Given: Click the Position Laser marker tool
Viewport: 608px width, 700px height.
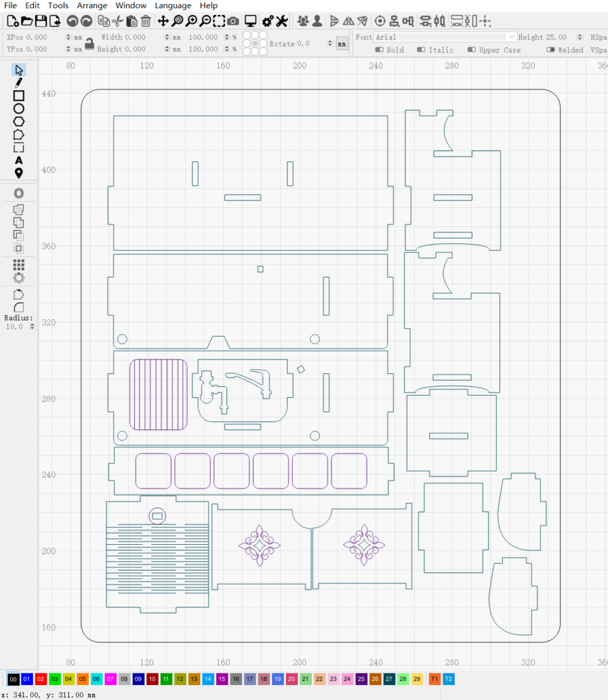Looking at the screenshot, I should 19,173.
